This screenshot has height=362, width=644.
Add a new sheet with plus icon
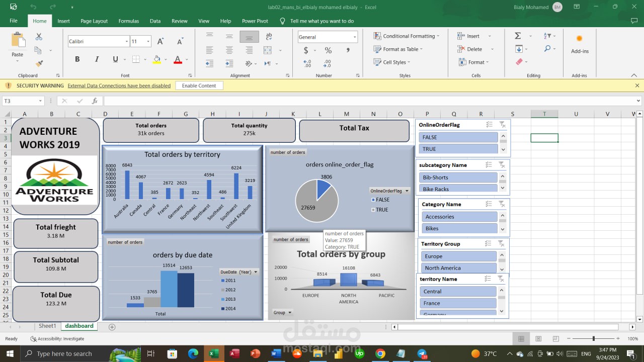(x=112, y=327)
